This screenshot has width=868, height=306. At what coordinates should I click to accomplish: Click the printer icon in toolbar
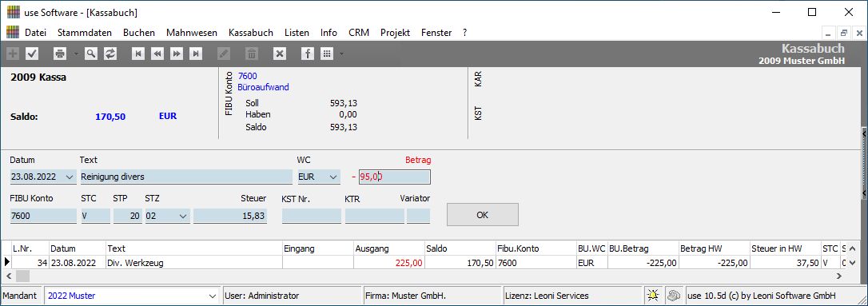60,54
